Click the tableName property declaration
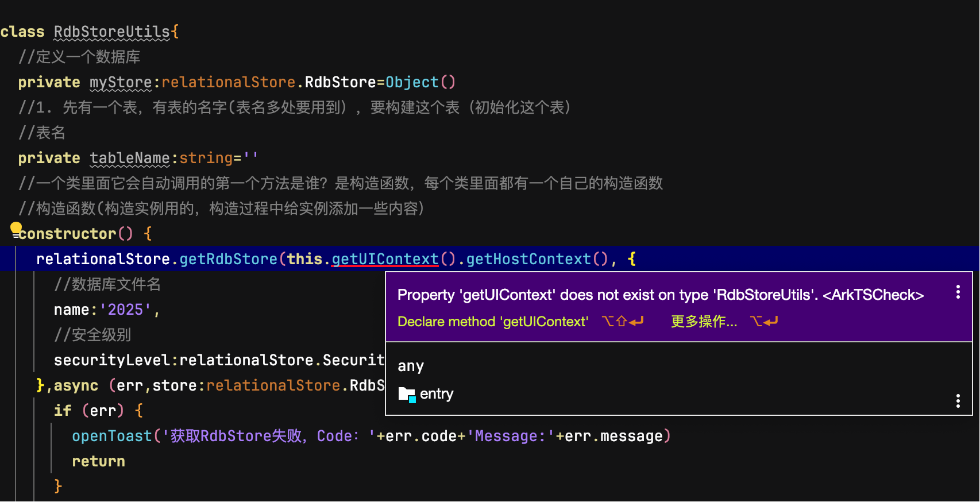980x502 pixels. point(130,158)
